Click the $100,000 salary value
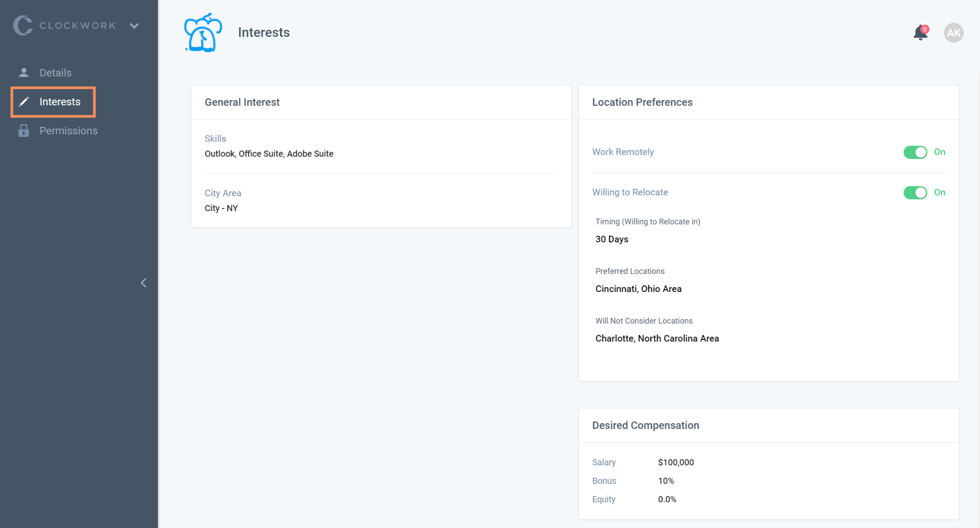The width and height of the screenshot is (980, 528). [x=676, y=462]
